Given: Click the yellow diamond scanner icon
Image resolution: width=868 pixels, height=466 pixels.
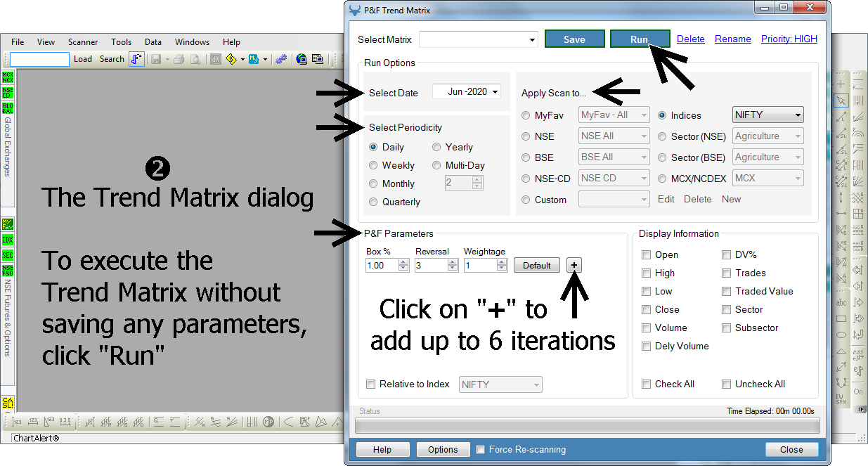Looking at the screenshot, I should [231, 60].
